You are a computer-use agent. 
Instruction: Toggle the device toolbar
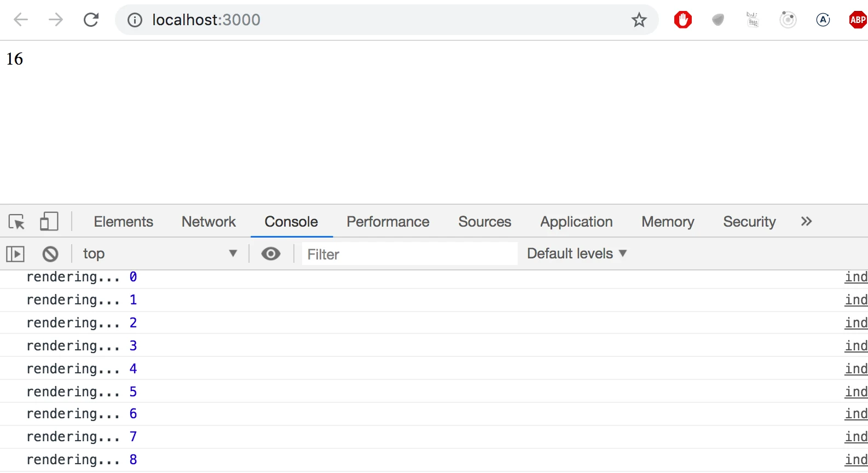tap(49, 222)
